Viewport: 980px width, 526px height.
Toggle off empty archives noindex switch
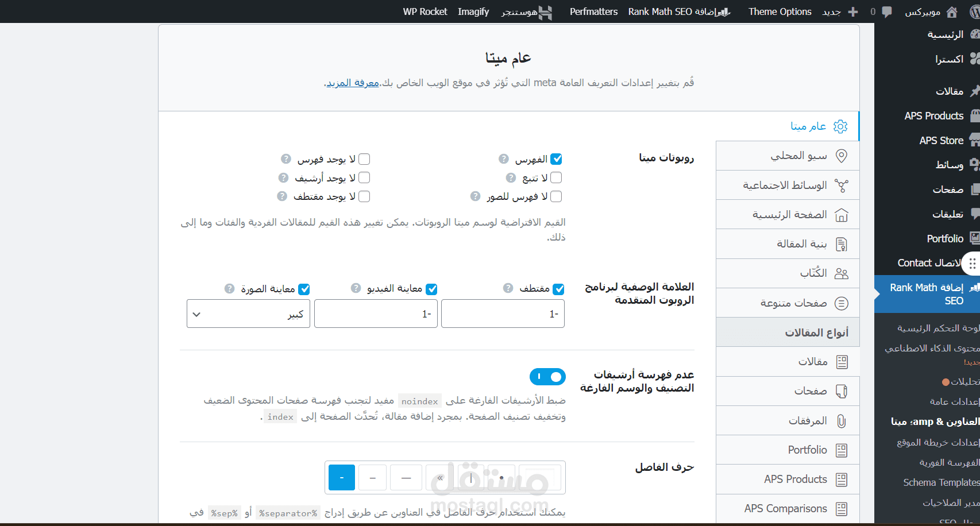[x=547, y=377]
